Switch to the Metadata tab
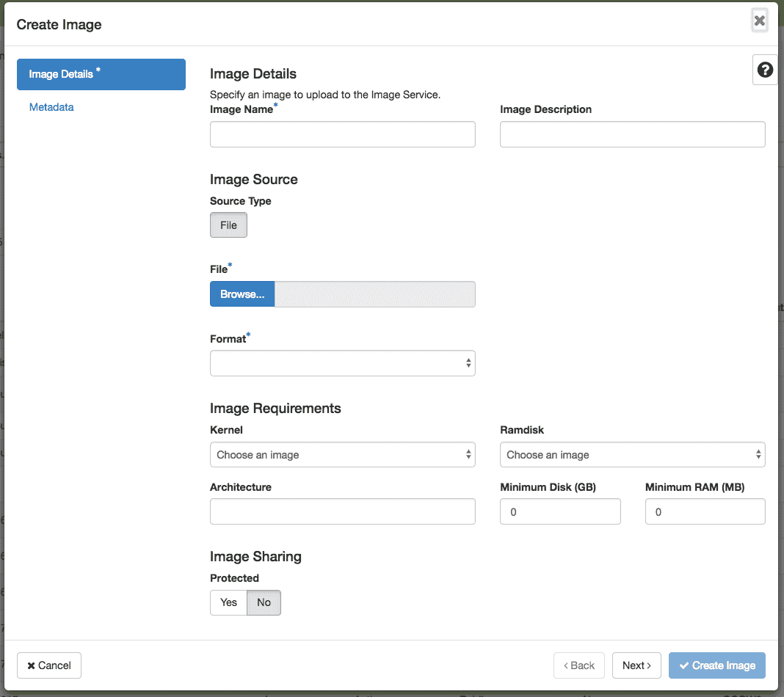 [51, 107]
